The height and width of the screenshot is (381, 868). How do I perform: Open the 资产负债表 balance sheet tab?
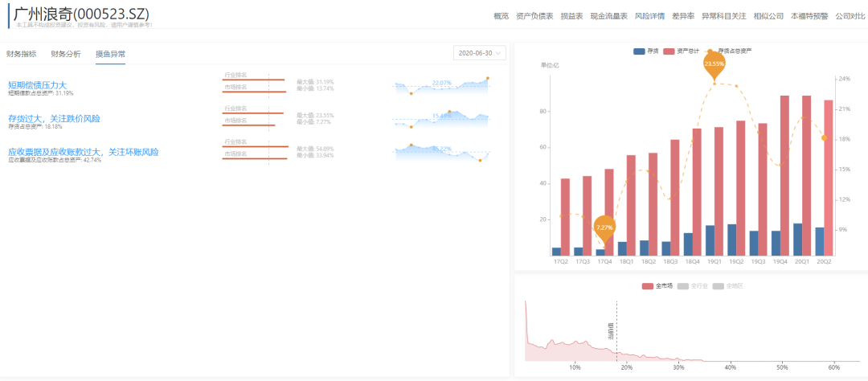pyautogui.click(x=534, y=16)
